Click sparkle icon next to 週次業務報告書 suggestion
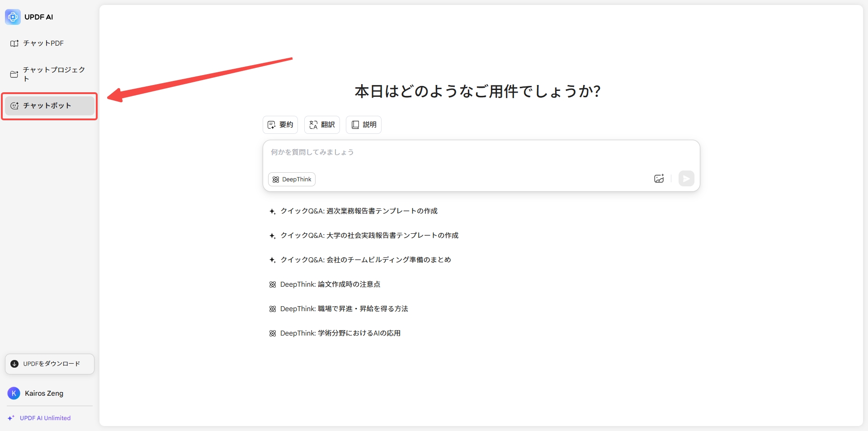 tap(272, 211)
